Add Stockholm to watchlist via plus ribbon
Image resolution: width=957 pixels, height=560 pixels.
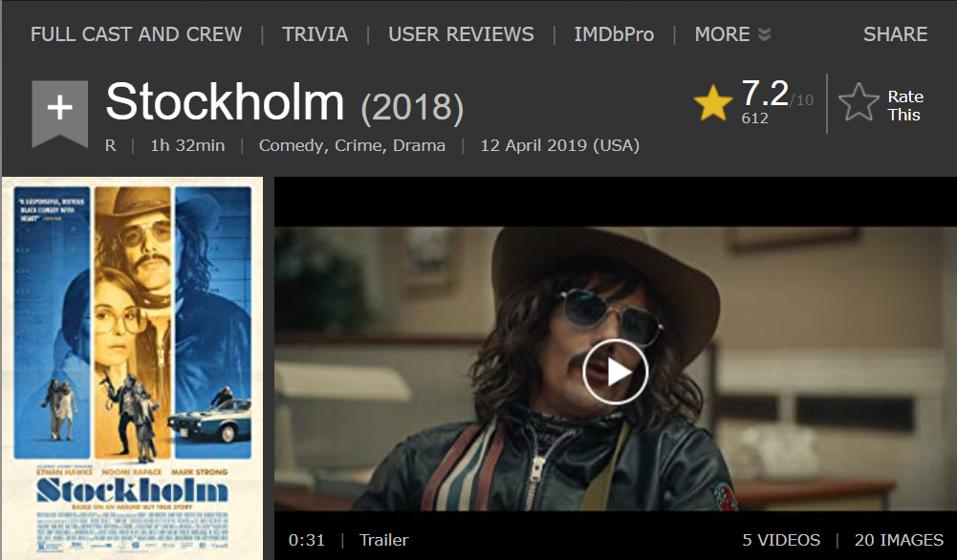(60, 114)
